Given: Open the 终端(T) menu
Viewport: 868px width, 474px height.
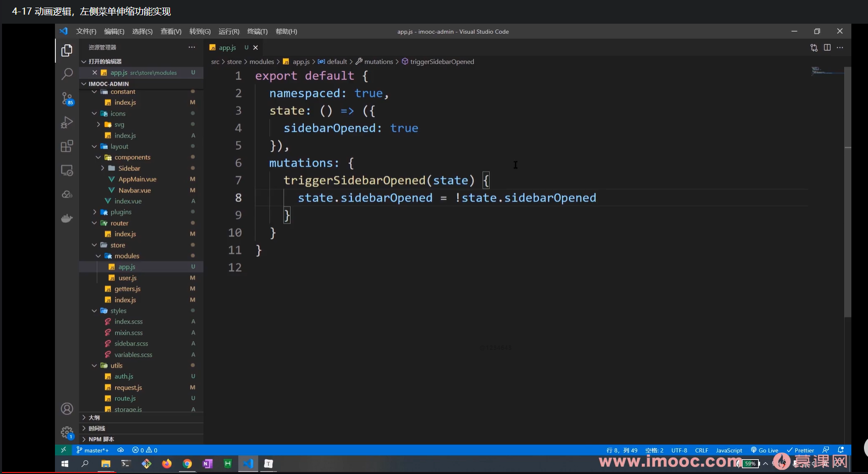Looking at the screenshot, I should click(x=257, y=31).
